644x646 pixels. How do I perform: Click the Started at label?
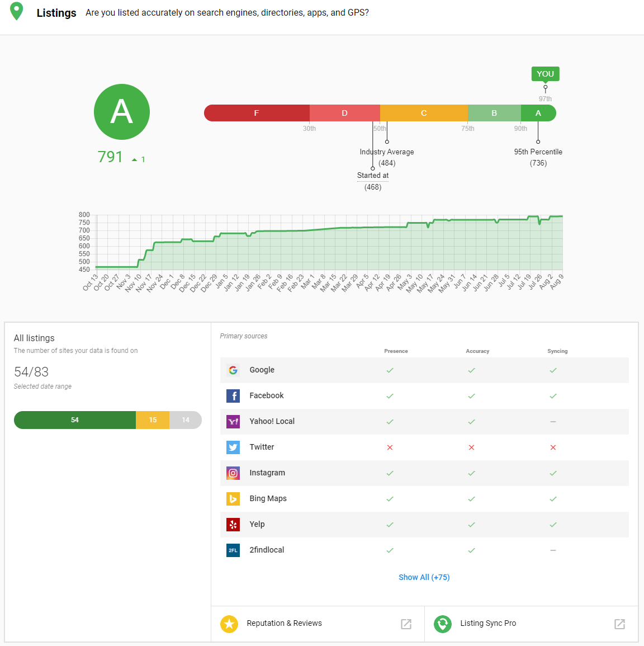(373, 176)
